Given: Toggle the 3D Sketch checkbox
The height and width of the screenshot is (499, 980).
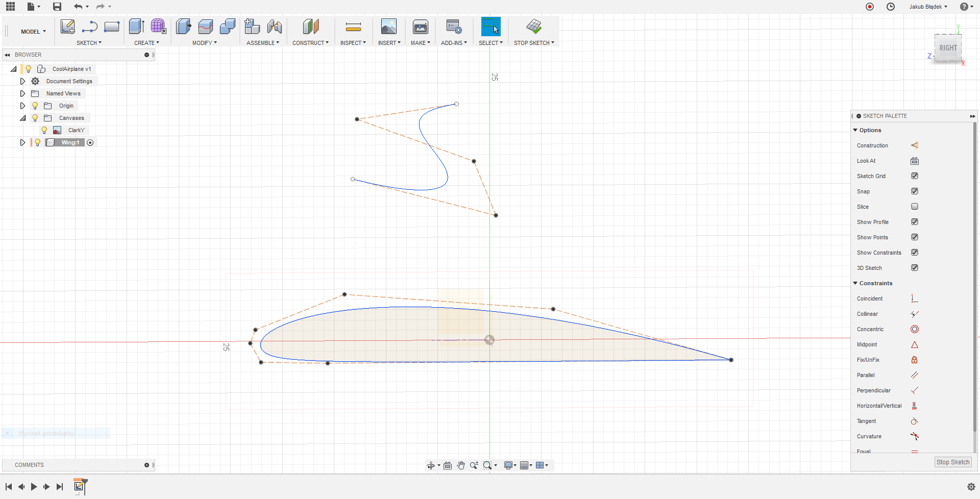Looking at the screenshot, I should point(914,268).
